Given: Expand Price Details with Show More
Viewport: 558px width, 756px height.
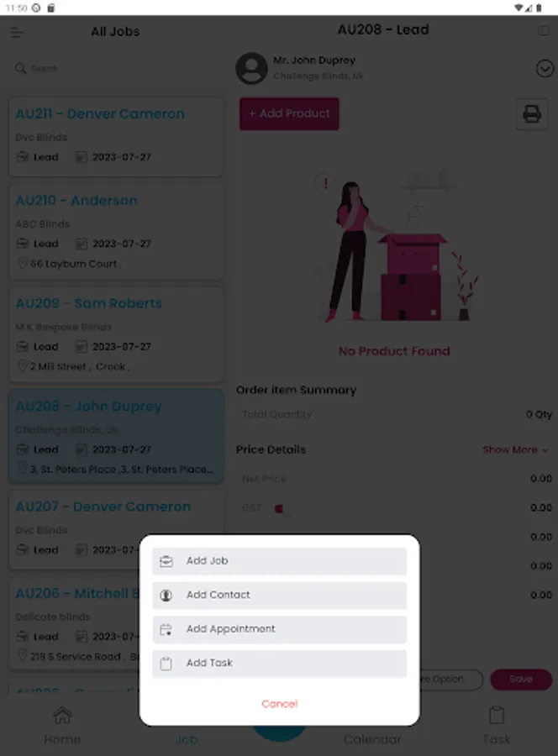Looking at the screenshot, I should pyautogui.click(x=515, y=450).
